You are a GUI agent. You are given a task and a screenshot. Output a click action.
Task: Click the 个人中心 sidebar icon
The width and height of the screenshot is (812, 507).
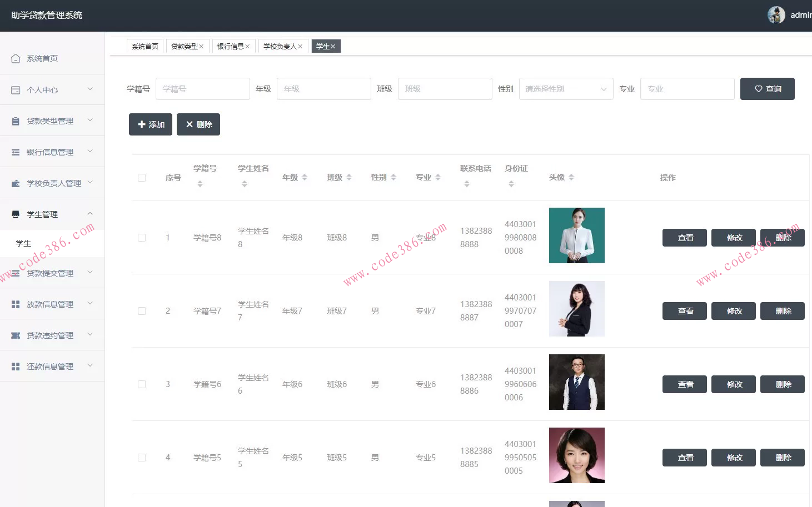[x=16, y=90]
